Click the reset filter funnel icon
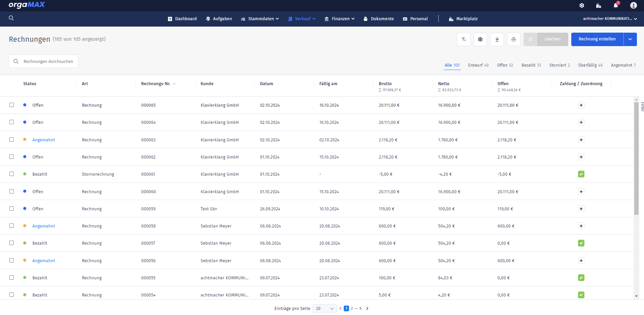 tap(464, 39)
